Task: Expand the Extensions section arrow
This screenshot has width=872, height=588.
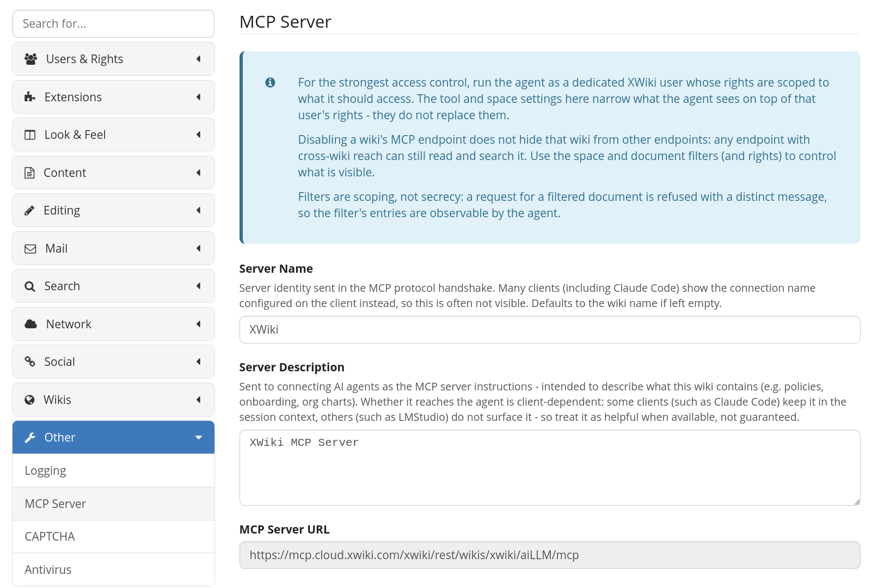Action: (199, 97)
